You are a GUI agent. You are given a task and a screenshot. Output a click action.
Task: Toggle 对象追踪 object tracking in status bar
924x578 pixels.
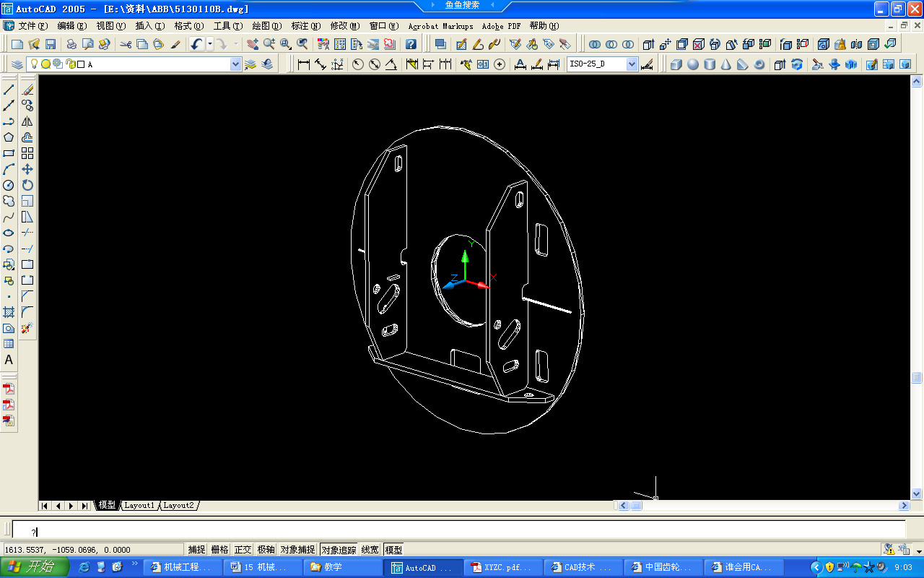339,550
